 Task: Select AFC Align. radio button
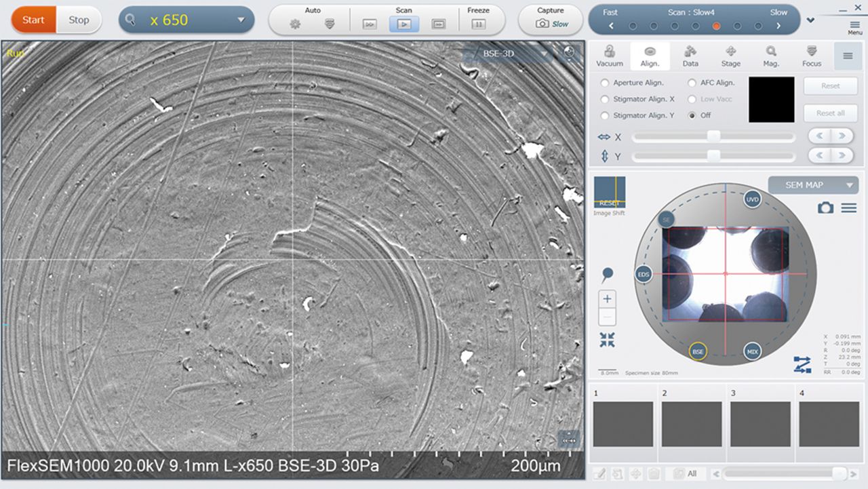click(692, 83)
